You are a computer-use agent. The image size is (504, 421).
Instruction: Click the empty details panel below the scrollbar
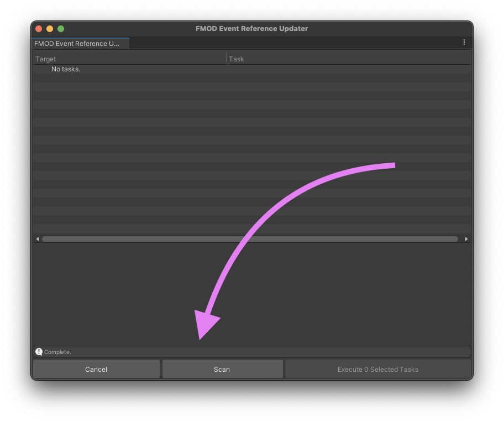251,293
